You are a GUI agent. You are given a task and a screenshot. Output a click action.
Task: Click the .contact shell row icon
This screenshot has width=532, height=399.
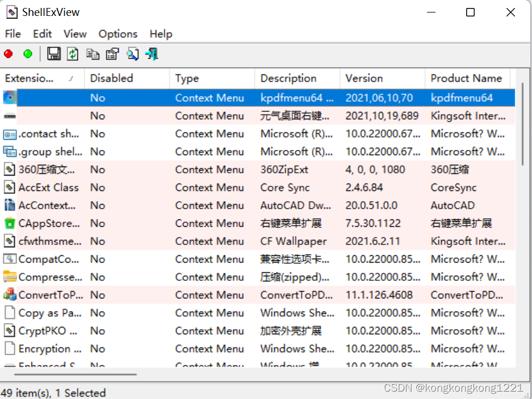[x=10, y=134]
